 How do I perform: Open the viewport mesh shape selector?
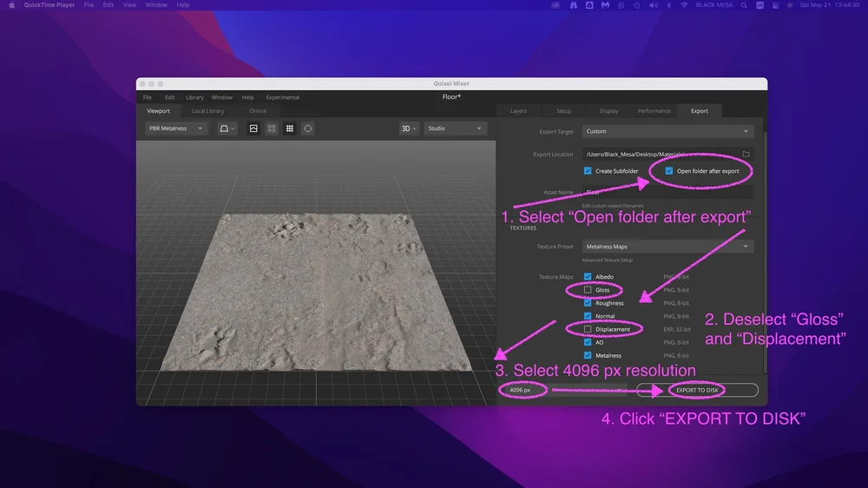pos(227,129)
